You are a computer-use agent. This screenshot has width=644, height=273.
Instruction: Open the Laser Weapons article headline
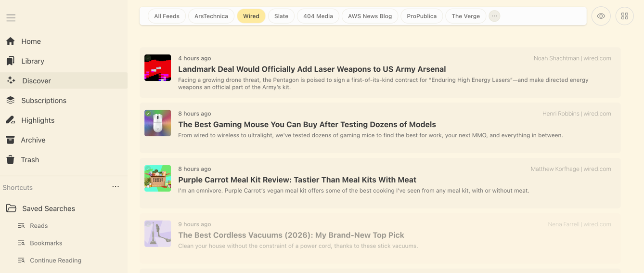click(x=312, y=69)
